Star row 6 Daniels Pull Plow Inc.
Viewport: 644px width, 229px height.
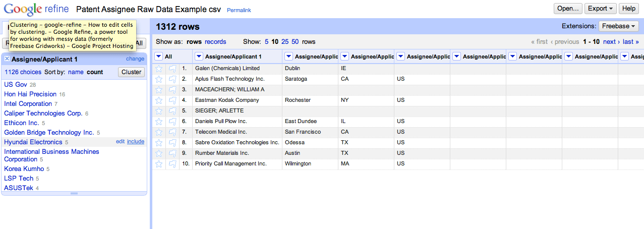(x=159, y=122)
